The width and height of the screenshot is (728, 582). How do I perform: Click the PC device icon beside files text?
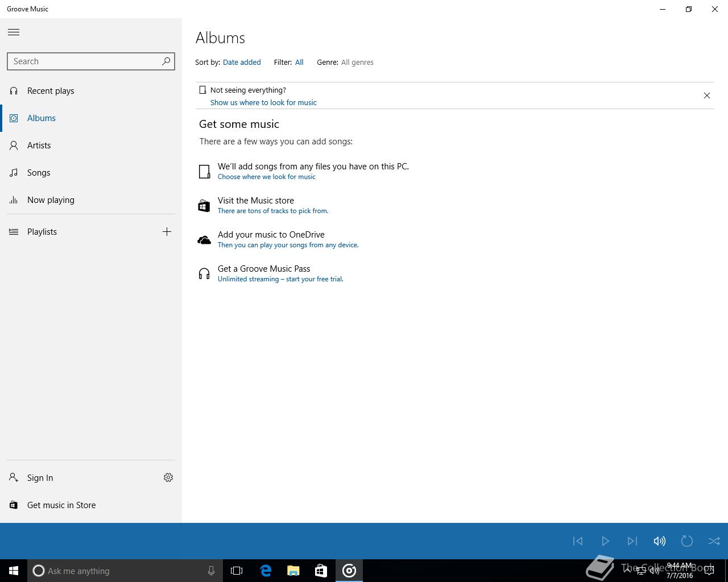click(x=204, y=172)
